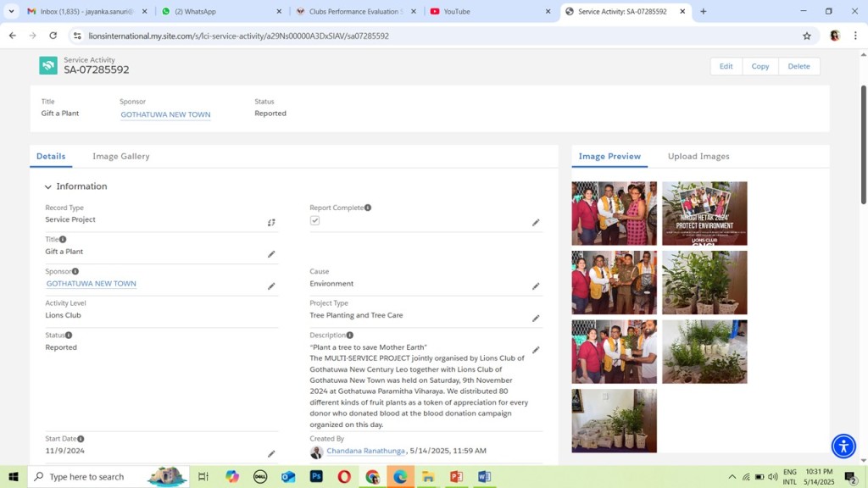Open Opera browser from the taskbar
The width and height of the screenshot is (868, 488).
tap(344, 476)
